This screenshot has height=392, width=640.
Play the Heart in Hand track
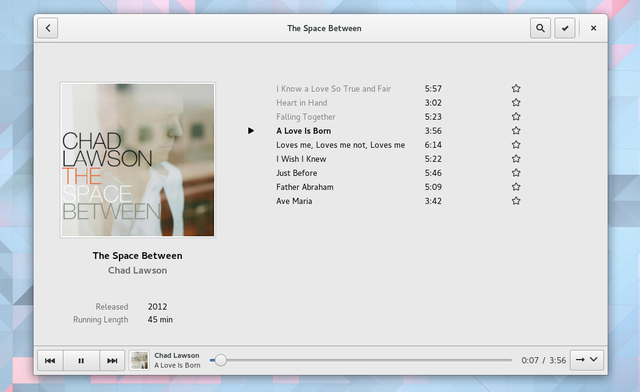[302, 102]
